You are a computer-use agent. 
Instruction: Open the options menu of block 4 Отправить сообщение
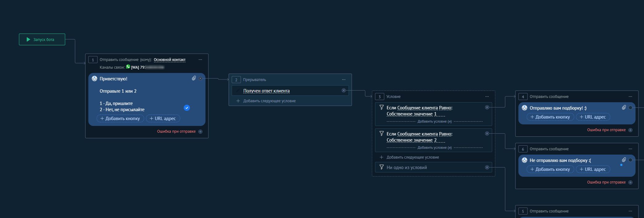(630, 97)
